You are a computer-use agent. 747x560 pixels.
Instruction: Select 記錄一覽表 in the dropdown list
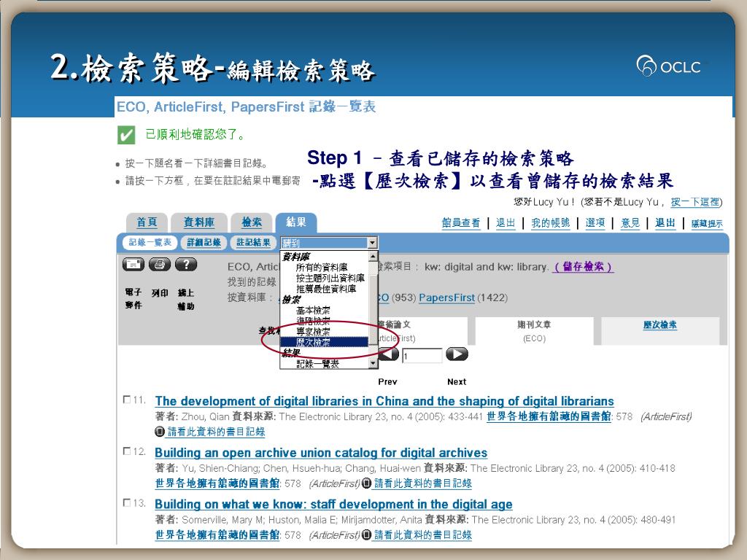tap(317, 364)
